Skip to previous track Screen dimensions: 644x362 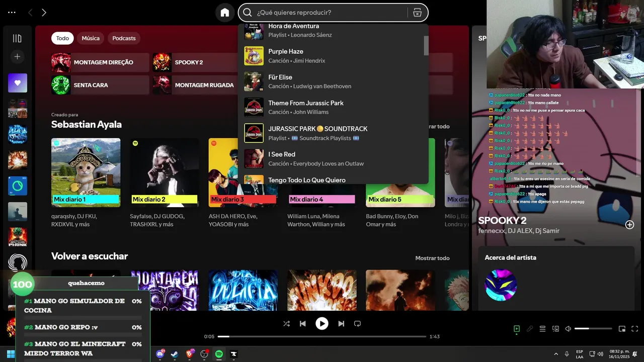click(x=302, y=324)
